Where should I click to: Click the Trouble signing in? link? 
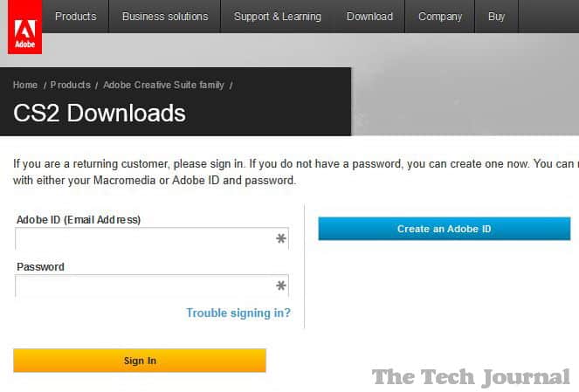(238, 313)
